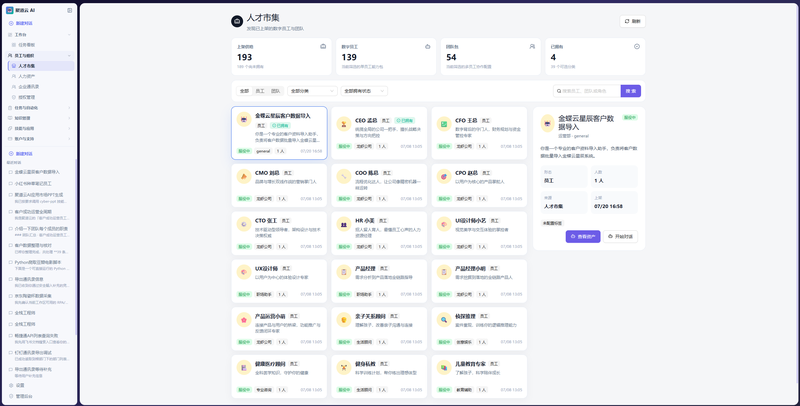Click the 侦探推理 magnifier avatar icon
The width and height of the screenshot is (800, 406).
coord(444,320)
